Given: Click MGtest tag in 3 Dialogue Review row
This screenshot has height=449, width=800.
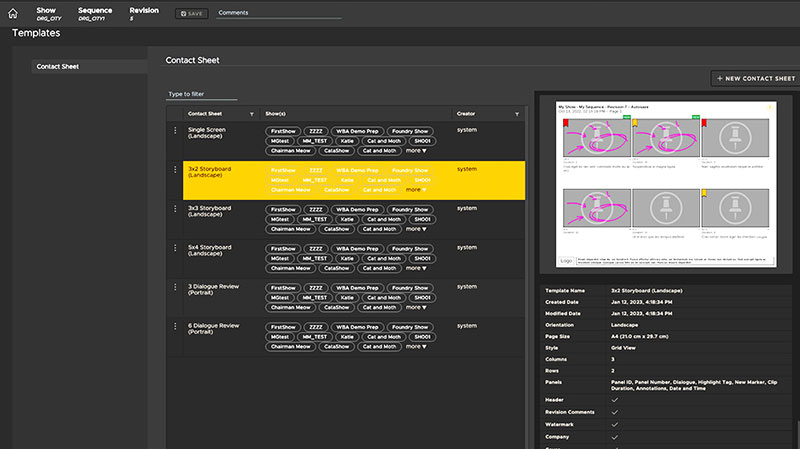Looking at the screenshot, I should click(x=280, y=297).
